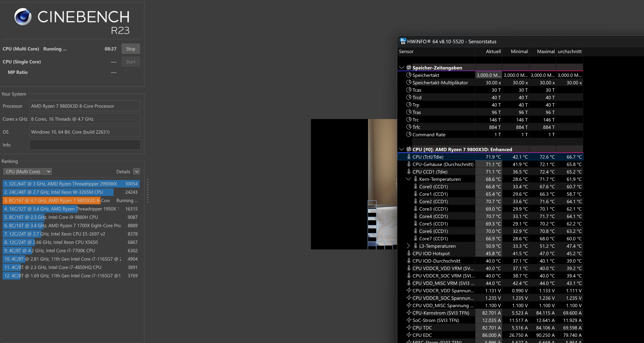Click the HWiNFO app icon in title bar

tap(403, 41)
